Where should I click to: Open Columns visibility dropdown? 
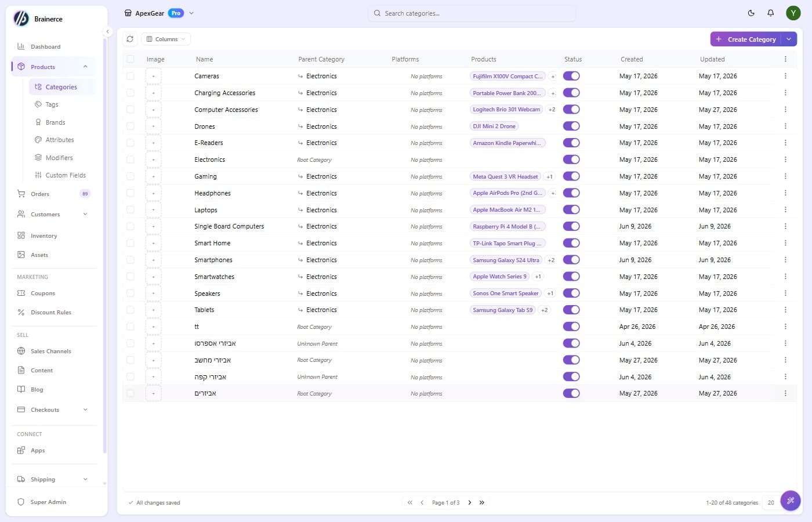point(166,39)
